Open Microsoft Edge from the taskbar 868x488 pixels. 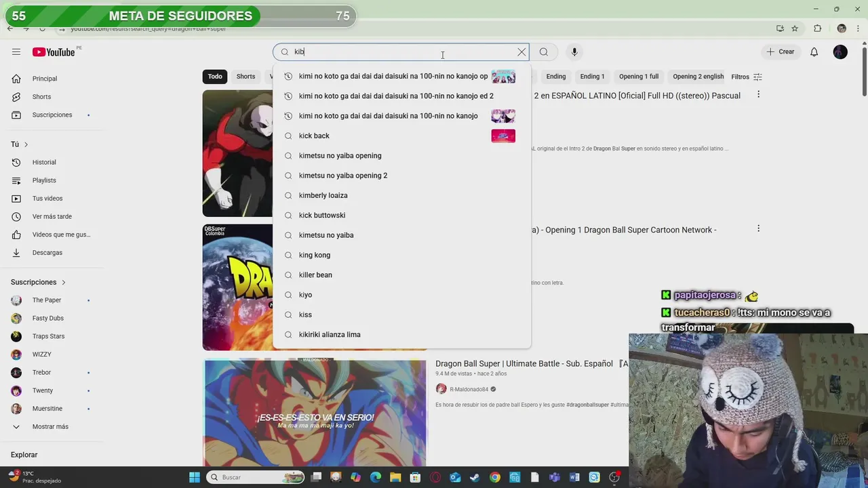click(376, 477)
